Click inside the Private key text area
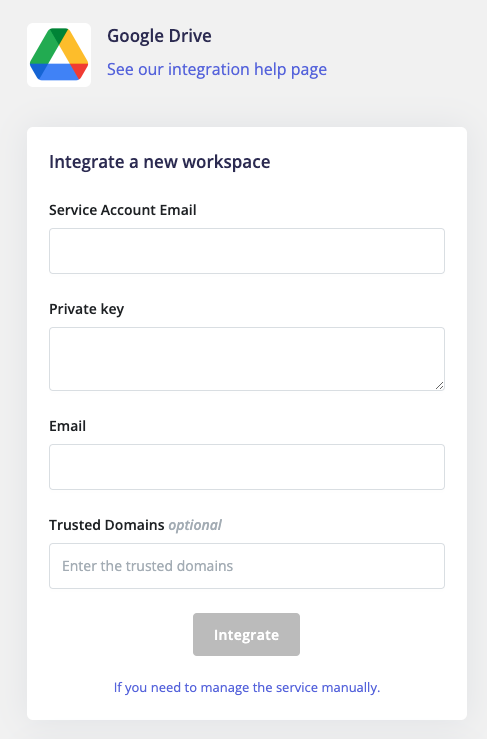Viewport: 487px width, 739px height. (x=247, y=359)
